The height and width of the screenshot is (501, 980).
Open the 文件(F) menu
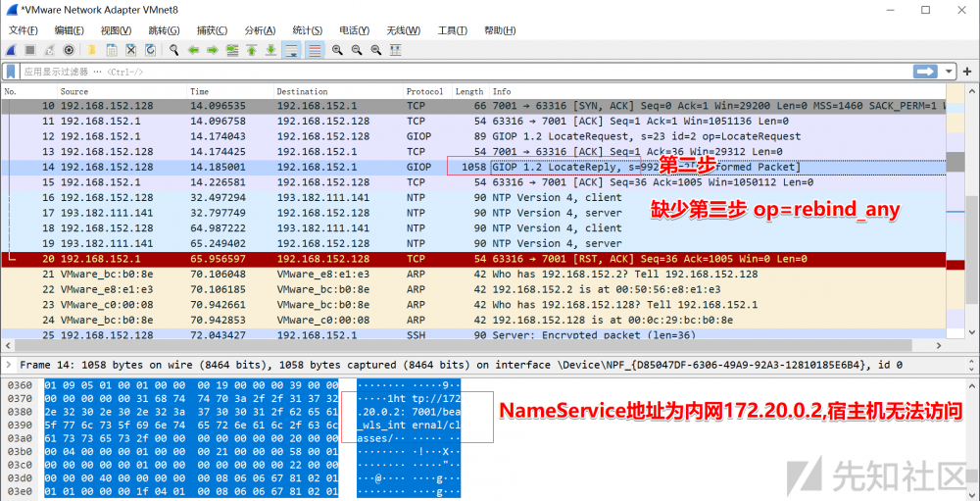[24, 30]
